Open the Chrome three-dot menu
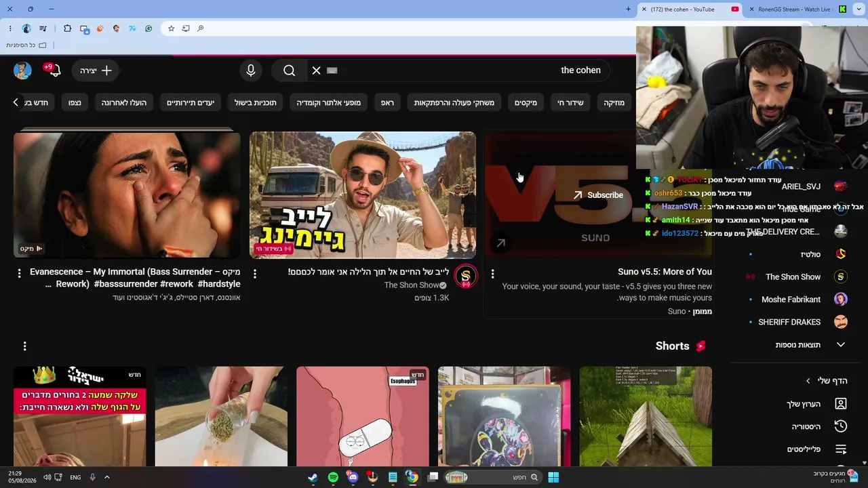 pos(10,28)
